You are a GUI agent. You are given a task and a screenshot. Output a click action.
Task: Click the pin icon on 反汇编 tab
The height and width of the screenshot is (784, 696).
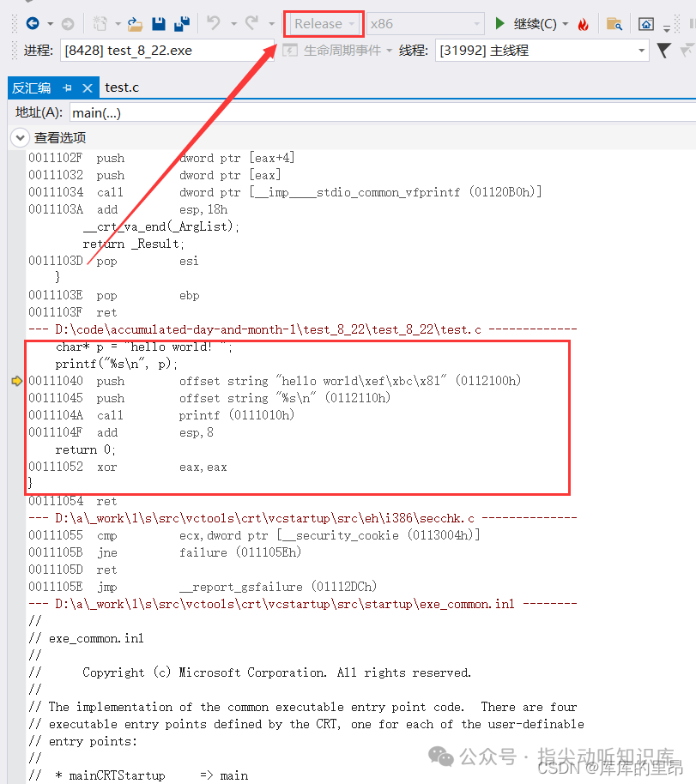click(68, 88)
